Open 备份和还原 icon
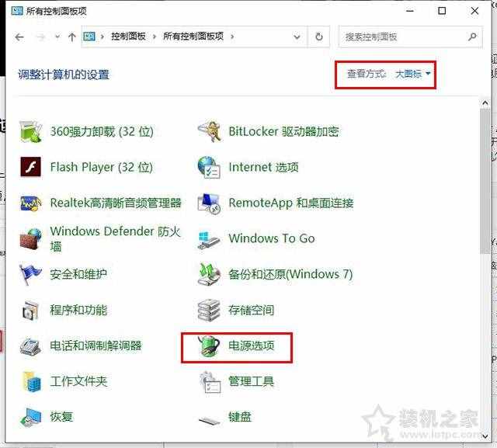The width and height of the screenshot is (497, 448). click(x=209, y=274)
